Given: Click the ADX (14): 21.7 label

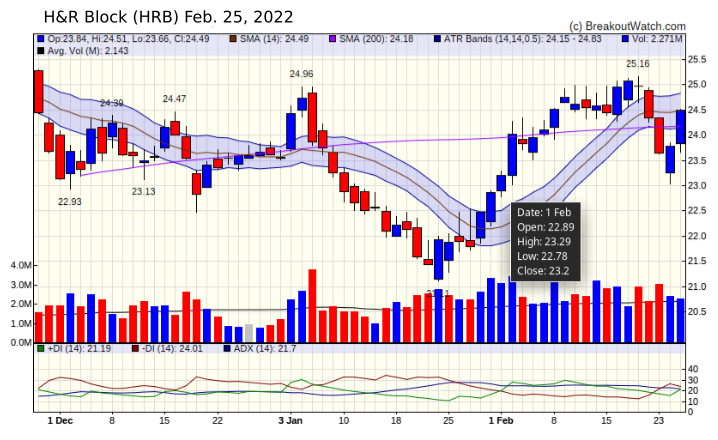Looking at the screenshot, I should 265,349.
